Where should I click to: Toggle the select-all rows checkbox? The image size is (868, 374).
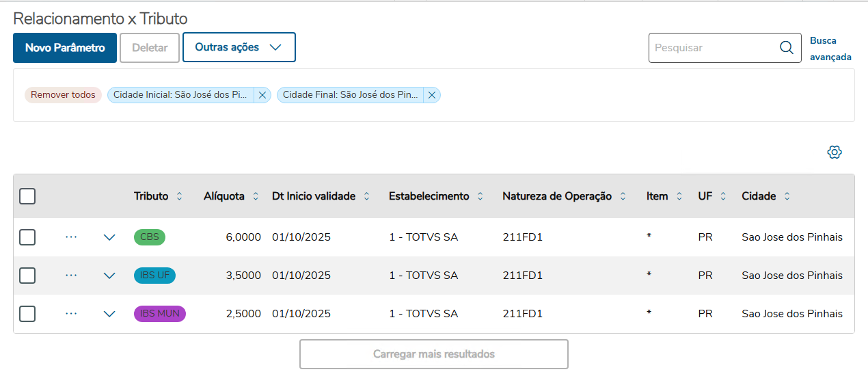tap(27, 196)
